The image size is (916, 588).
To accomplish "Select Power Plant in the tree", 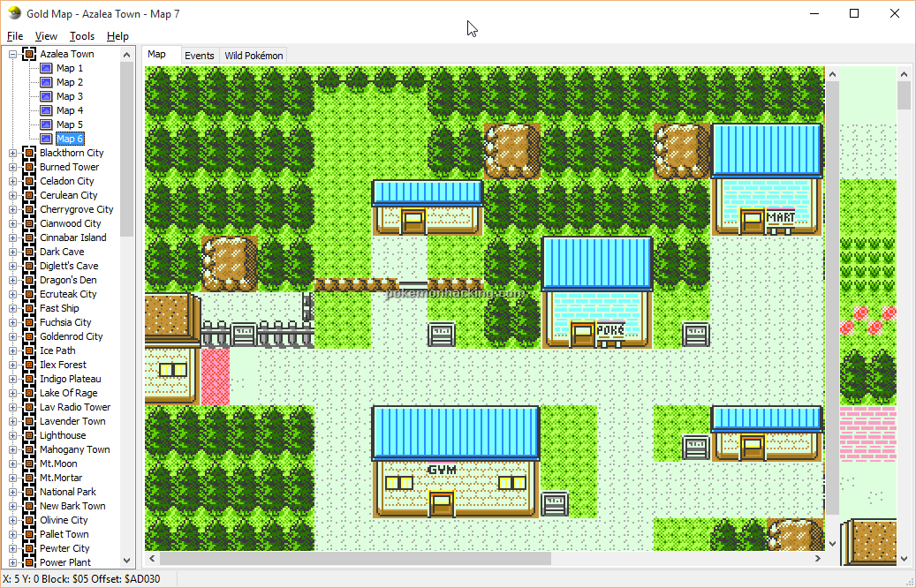I will [x=64, y=562].
